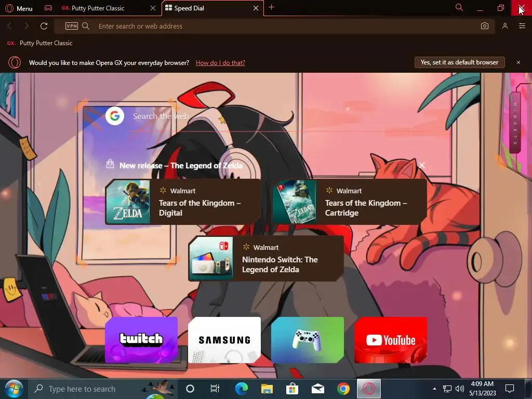
Task: Open Tears of the Kingdom – Digital card
Action: (x=183, y=202)
